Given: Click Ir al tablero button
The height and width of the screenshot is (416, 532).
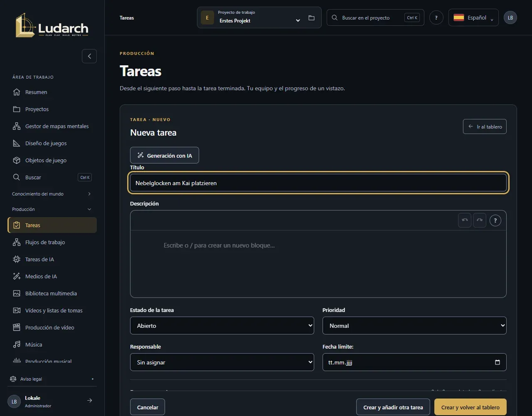Looking at the screenshot, I should tap(485, 126).
